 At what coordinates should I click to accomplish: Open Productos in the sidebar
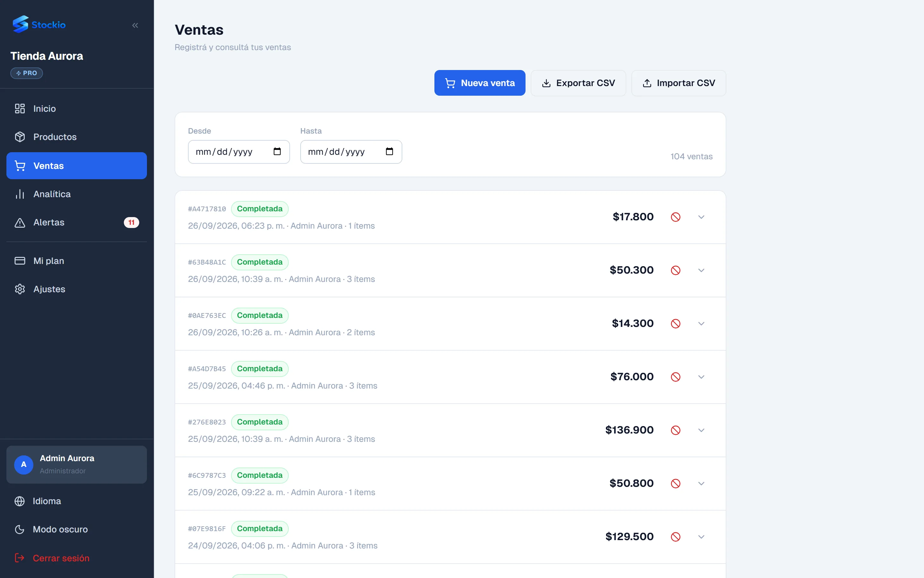click(76, 137)
